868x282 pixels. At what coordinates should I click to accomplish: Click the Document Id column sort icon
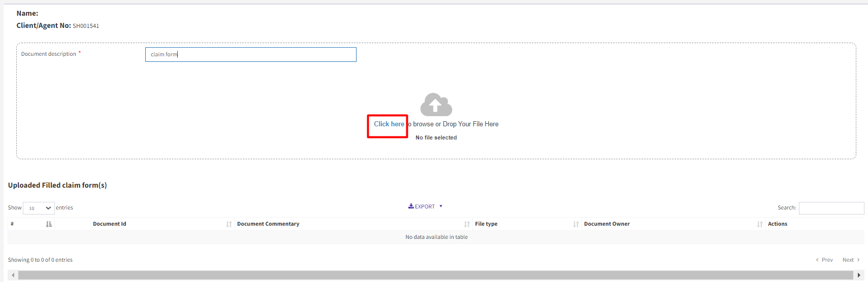pyautogui.click(x=229, y=224)
